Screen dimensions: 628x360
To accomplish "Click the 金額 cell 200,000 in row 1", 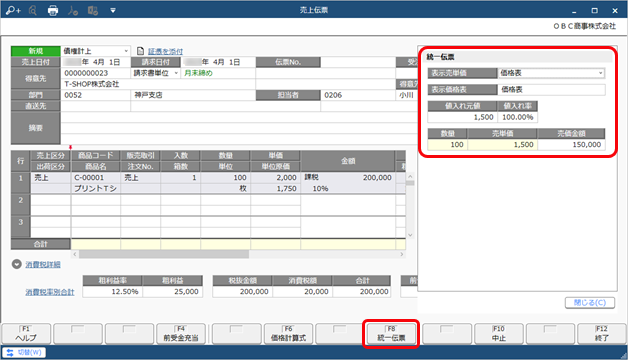I will pos(348,177).
